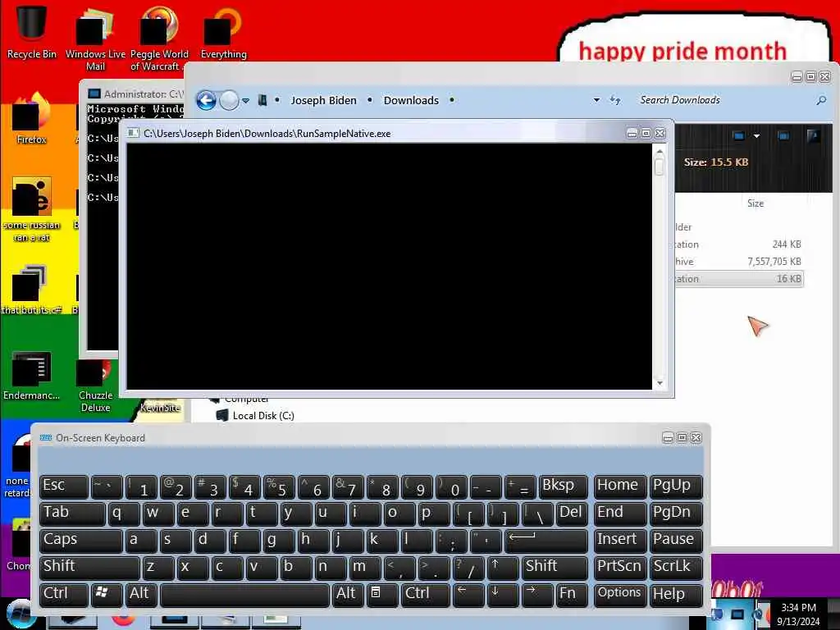Click the Search Downloads input field
840x630 pixels.
[725, 100]
